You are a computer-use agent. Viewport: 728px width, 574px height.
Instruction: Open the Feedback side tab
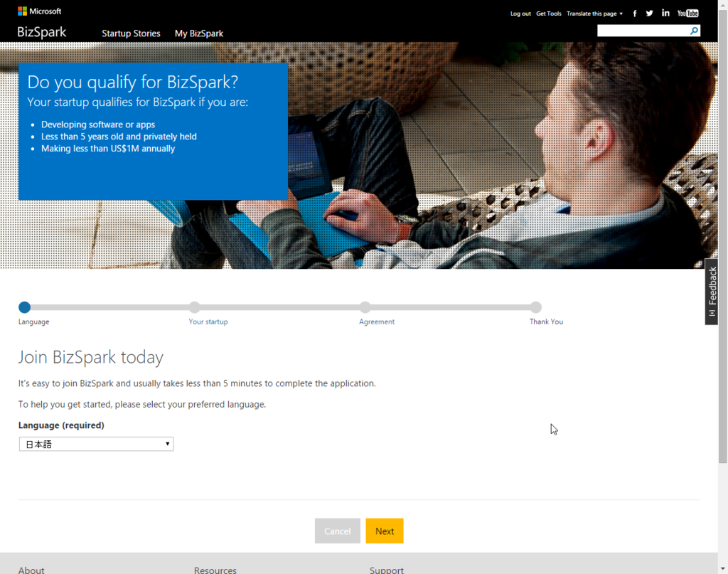tap(711, 292)
